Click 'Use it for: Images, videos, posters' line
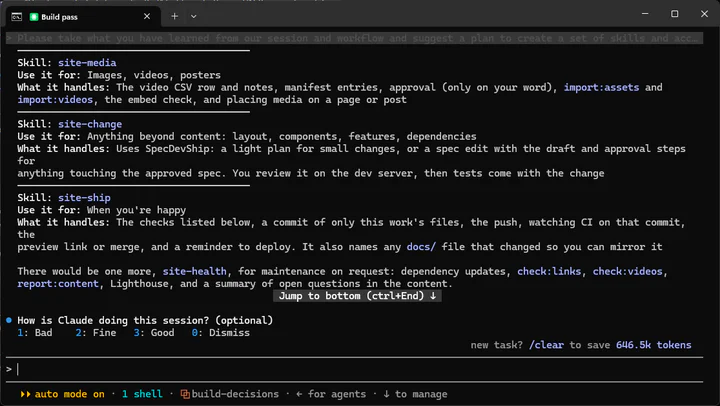Viewport: 720px width, 406px height. coord(119,75)
